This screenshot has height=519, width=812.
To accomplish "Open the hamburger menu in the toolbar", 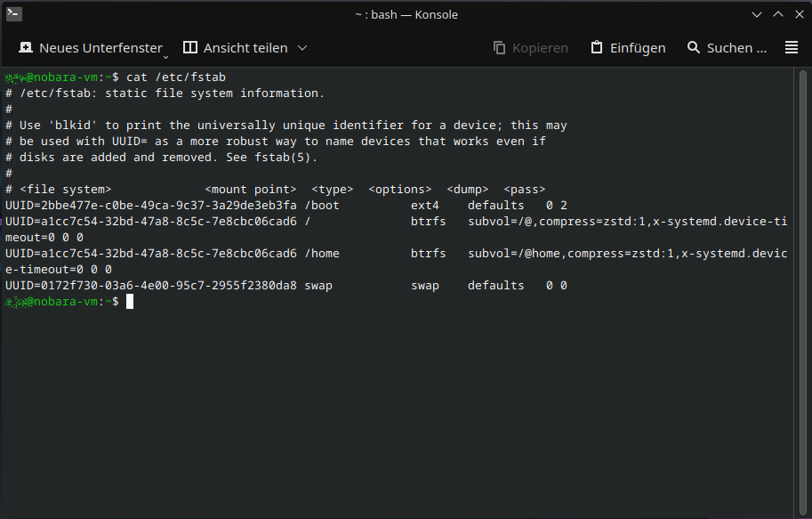I will point(792,48).
